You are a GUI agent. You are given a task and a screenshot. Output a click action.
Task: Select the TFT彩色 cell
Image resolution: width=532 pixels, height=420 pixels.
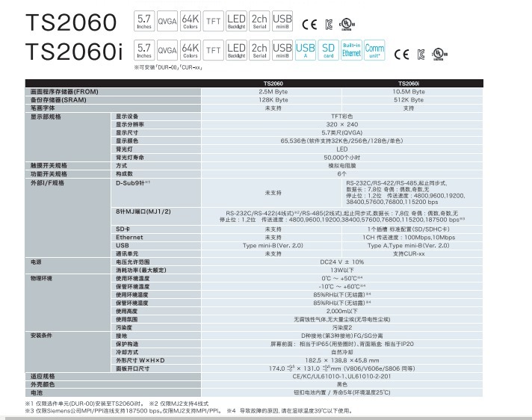tap(342, 117)
